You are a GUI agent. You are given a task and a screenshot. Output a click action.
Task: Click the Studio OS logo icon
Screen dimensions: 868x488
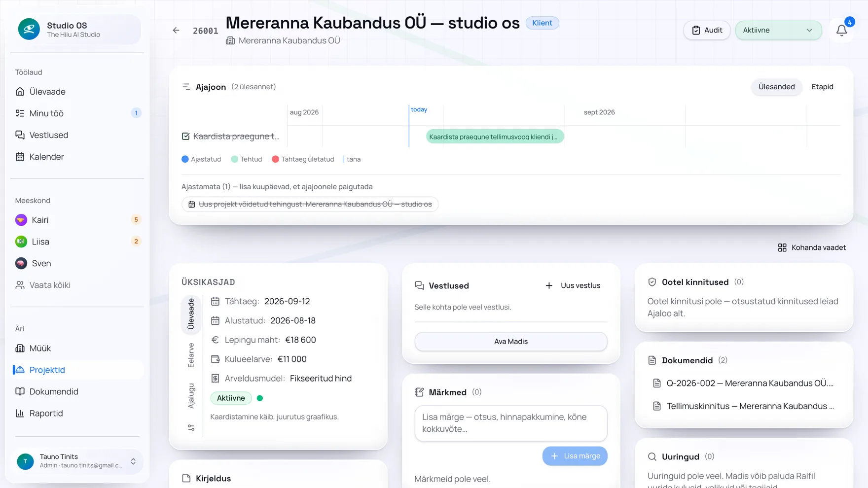(x=29, y=29)
